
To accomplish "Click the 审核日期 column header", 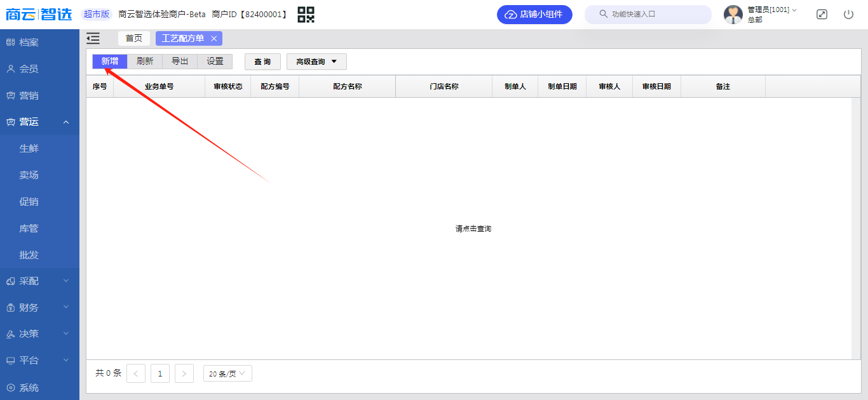I will [x=656, y=86].
